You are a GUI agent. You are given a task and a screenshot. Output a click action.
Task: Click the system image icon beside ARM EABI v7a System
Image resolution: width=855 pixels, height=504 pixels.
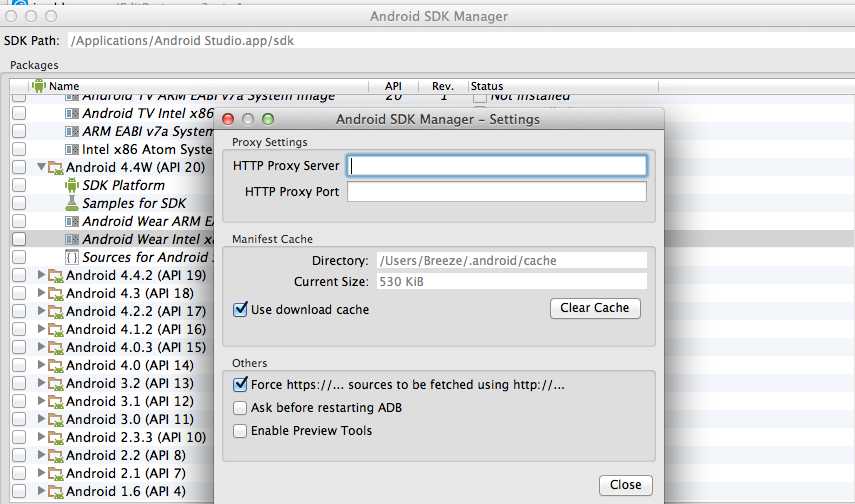tap(72, 131)
